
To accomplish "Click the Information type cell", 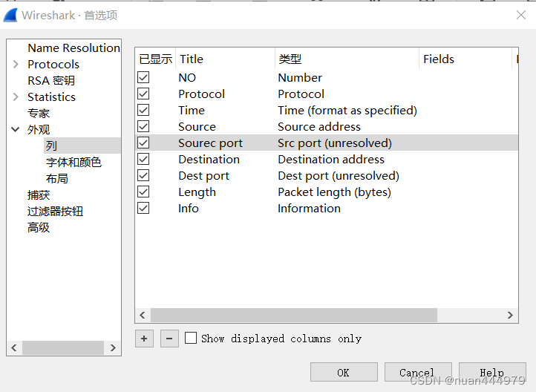I will tap(309, 209).
